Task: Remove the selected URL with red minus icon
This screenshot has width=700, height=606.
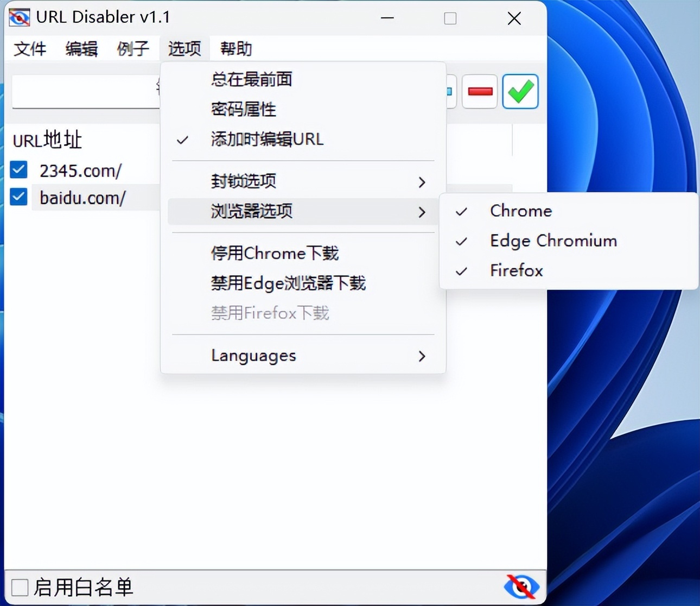Action: [x=479, y=91]
